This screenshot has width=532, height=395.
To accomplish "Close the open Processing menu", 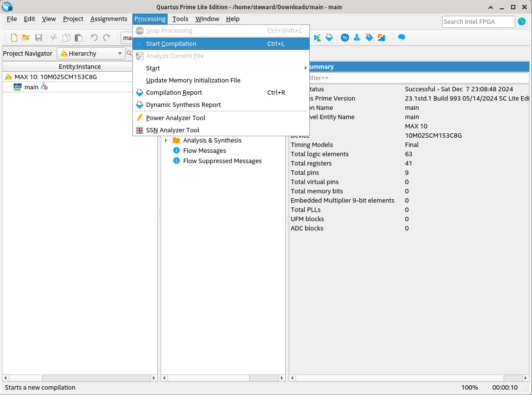I will click(x=149, y=19).
